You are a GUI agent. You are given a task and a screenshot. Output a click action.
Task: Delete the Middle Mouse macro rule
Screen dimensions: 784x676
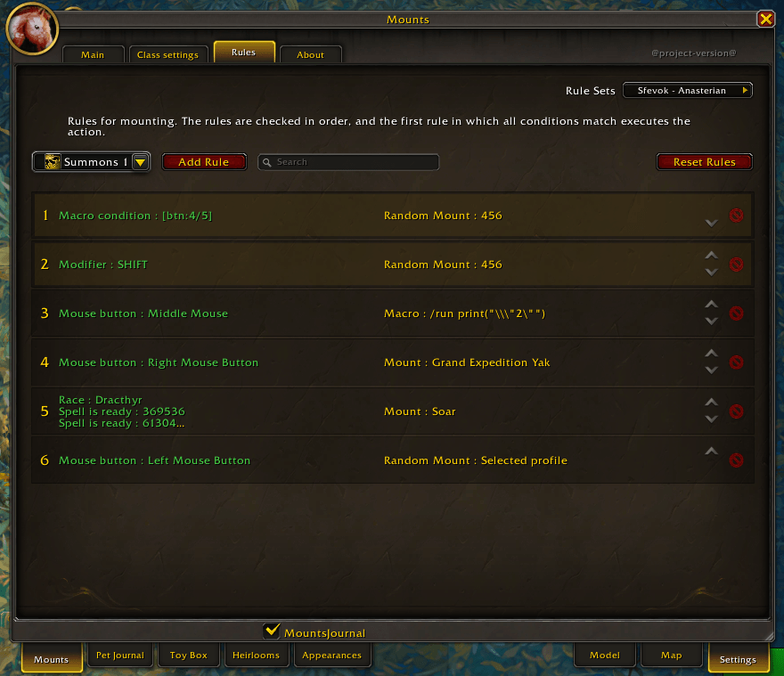coord(736,314)
